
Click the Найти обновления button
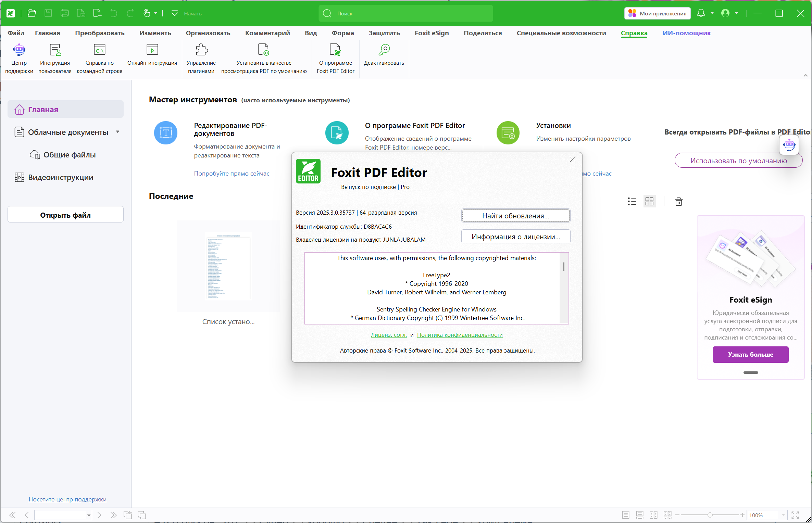click(x=515, y=216)
